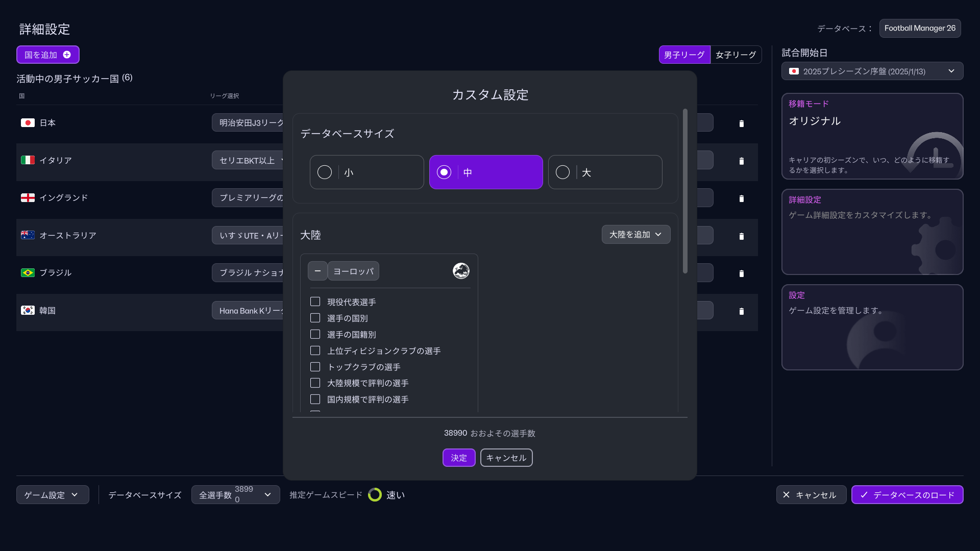Remove オーストラリア using its trash icon
The image size is (980, 551).
pos(742,236)
